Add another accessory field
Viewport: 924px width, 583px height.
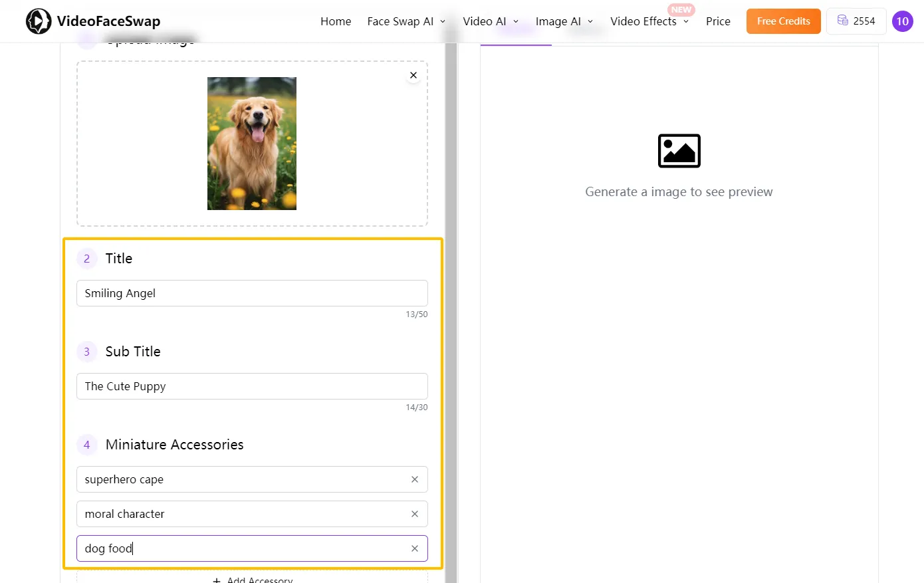click(252, 578)
